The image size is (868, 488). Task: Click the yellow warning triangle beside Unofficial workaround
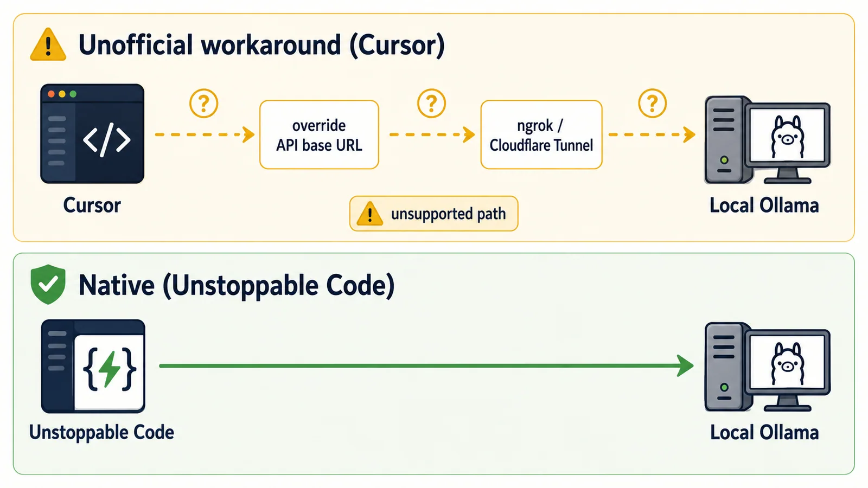pos(48,44)
